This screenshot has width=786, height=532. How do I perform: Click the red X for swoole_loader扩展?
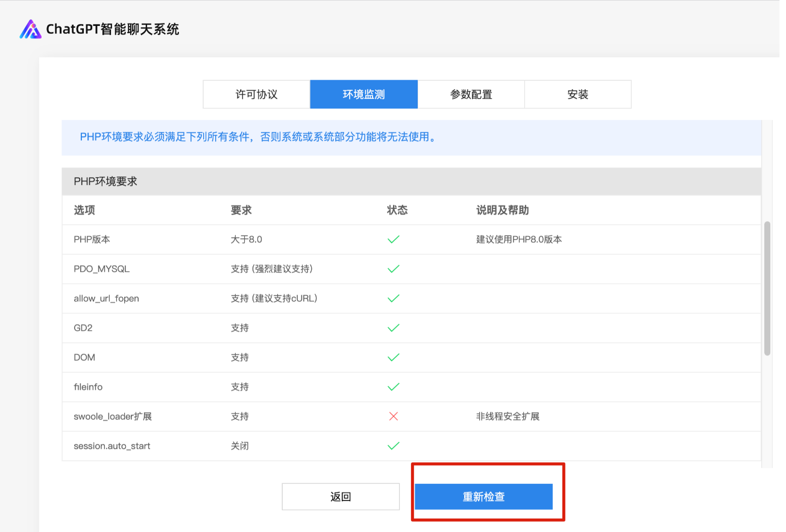point(394,416)
